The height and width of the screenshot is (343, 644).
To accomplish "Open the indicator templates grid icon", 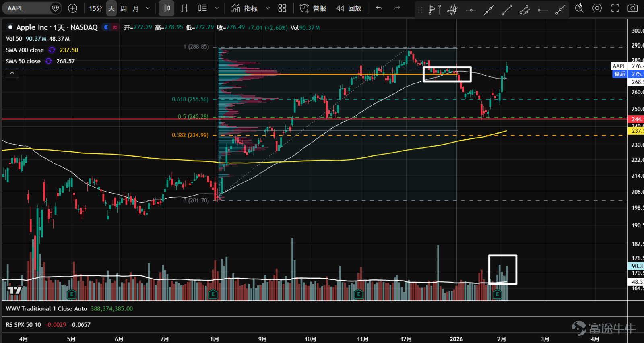I will click(x=282, y=8).
